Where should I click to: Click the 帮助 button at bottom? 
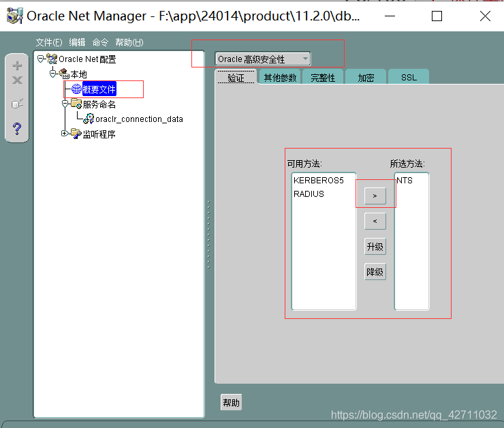tap(231, 402)
